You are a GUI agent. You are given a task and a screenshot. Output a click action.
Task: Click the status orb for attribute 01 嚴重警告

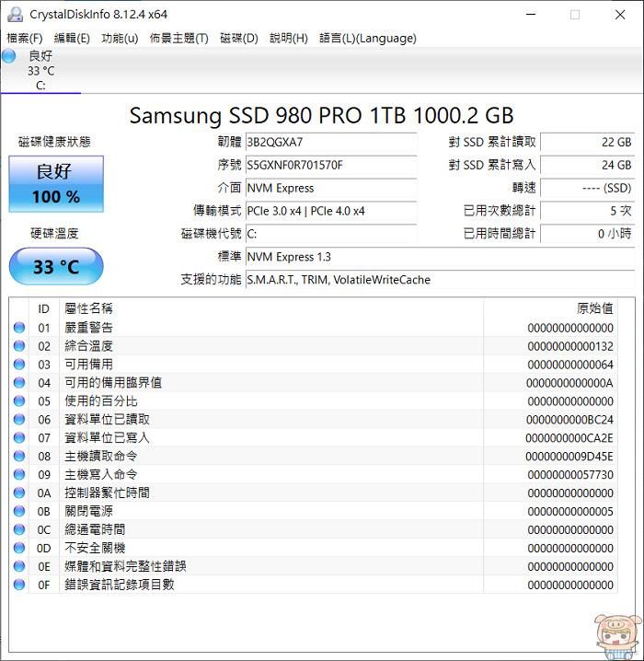point(19,328)
